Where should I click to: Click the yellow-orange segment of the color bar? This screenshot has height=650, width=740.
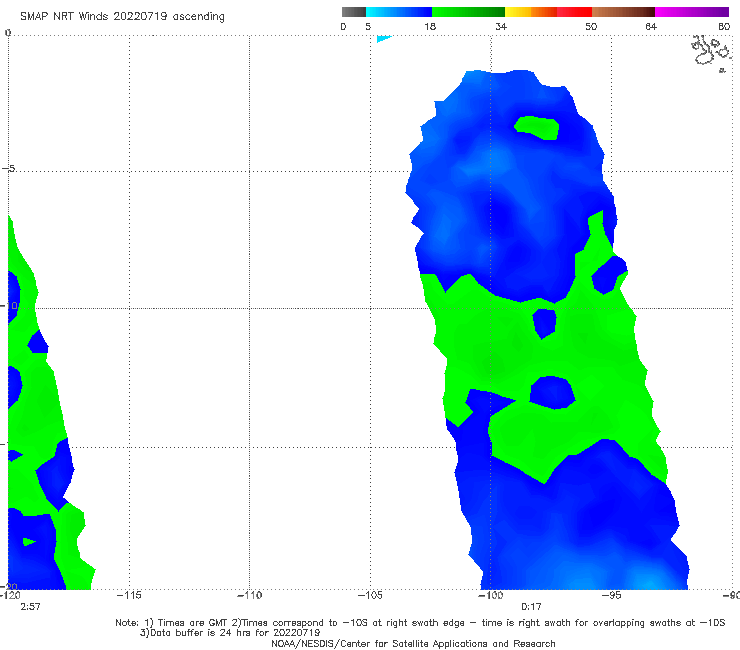tap(531, 12)
